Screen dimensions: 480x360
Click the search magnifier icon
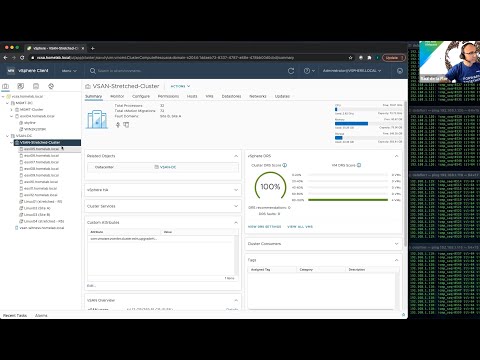pos(92,71)
